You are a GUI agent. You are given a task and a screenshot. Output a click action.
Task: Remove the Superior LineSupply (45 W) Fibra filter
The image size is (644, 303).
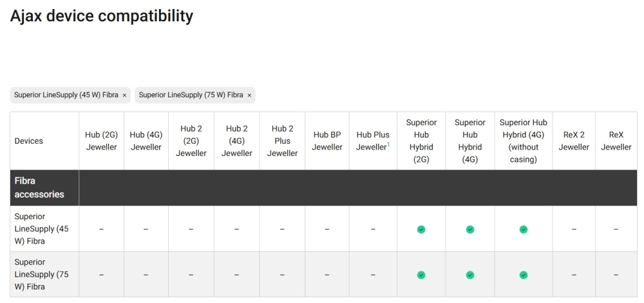coord(124,95)
